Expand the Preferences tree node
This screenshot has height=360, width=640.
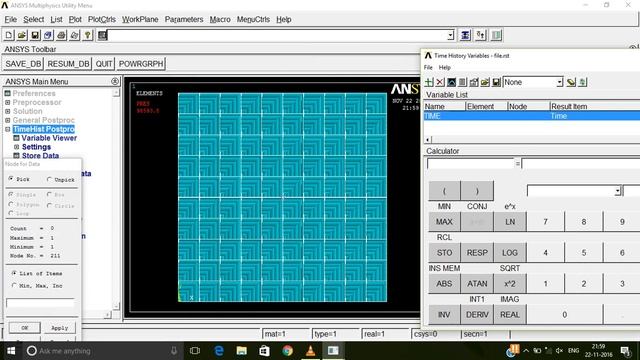[x=7, y=93]
